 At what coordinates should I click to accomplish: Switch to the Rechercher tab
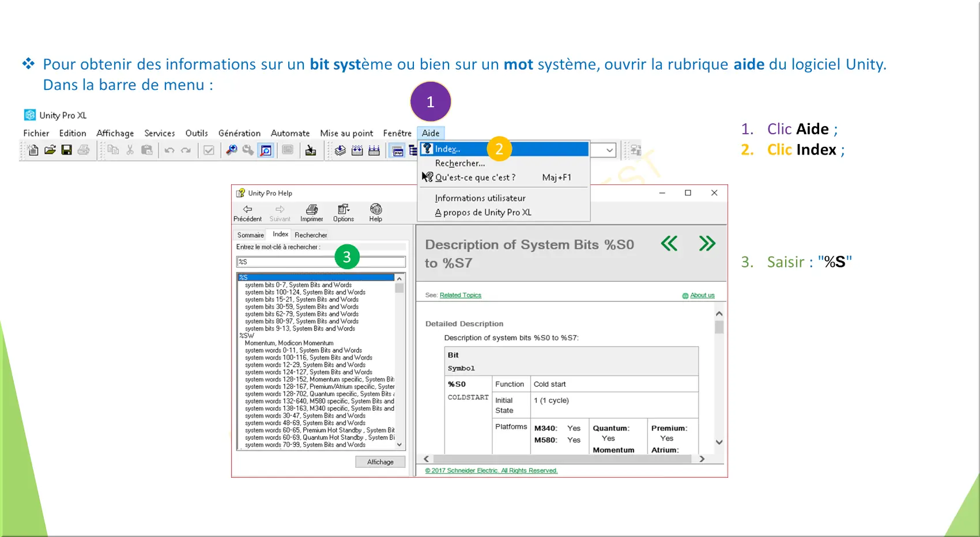(311, 235)
